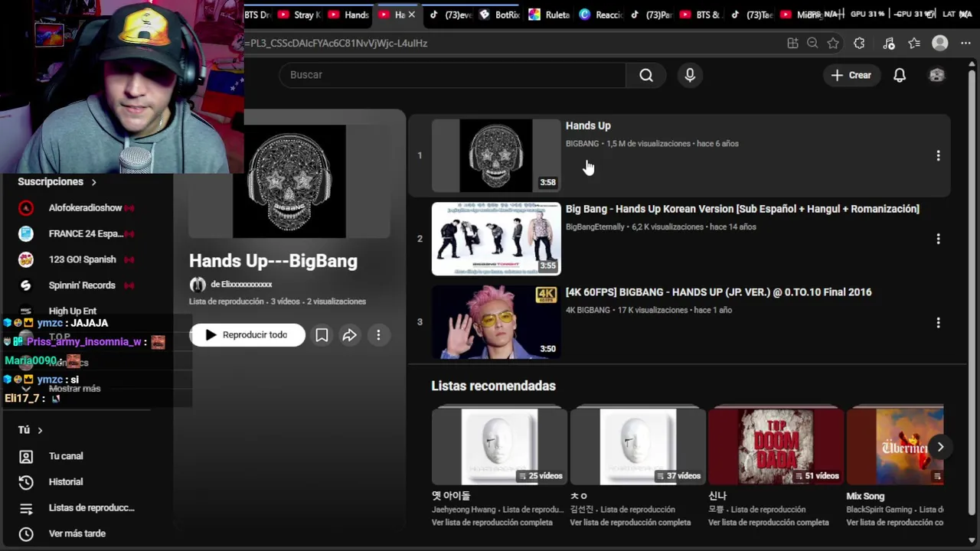Add page to favorites with the star icon
Screen dimensions: 980x551
833,44
